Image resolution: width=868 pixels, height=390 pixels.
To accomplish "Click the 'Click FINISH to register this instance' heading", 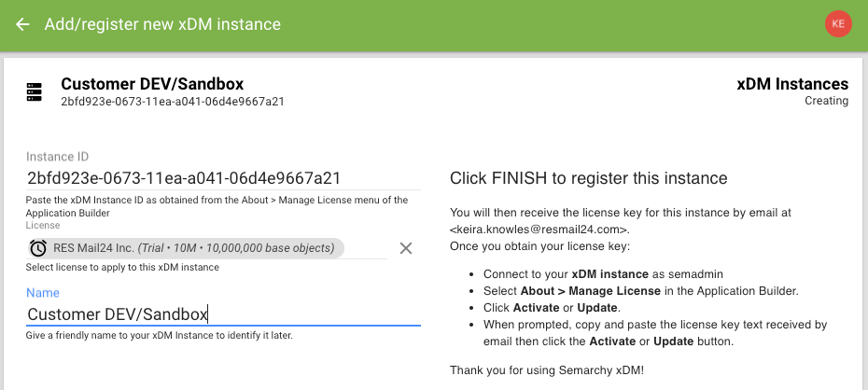I will pyautogui.click(x=588, y=178).
